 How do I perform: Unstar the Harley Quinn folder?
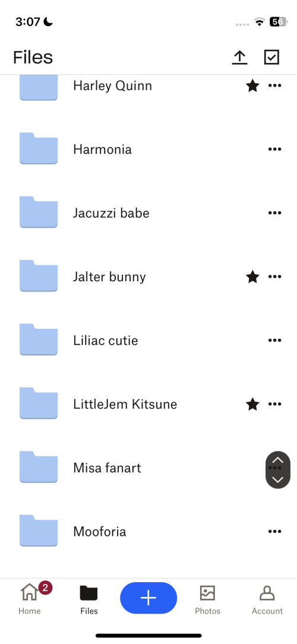pos(252,86)
